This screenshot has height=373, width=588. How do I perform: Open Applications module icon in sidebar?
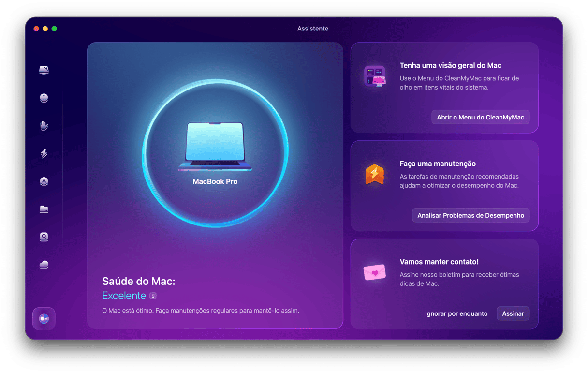click(44, 181)
